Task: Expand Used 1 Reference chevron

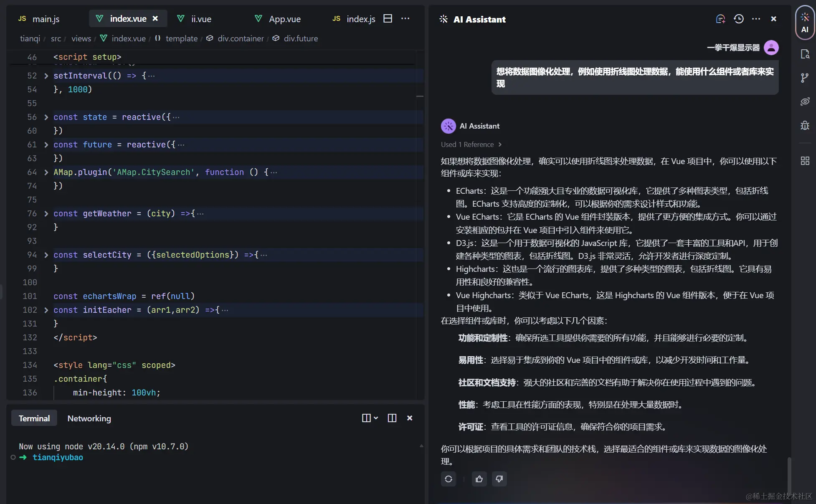Action: 500,144
